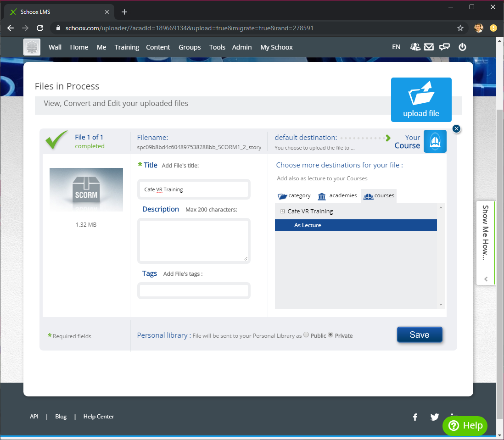Click the yellow Chrome alert icon

tap(493, 28)
